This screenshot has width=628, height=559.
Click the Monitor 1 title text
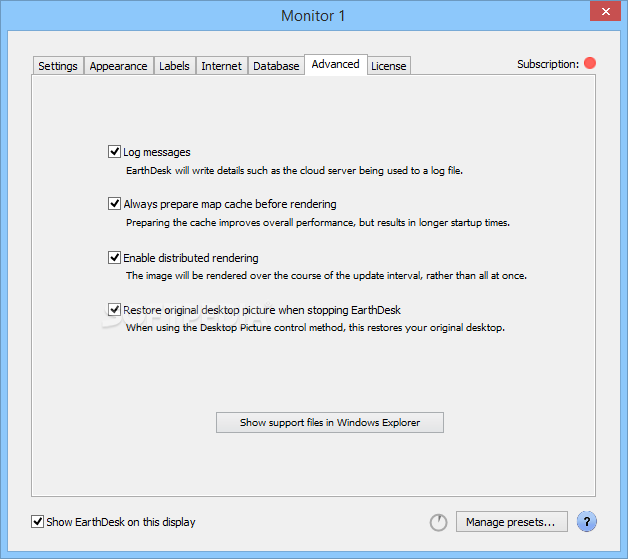pos(313,16)
